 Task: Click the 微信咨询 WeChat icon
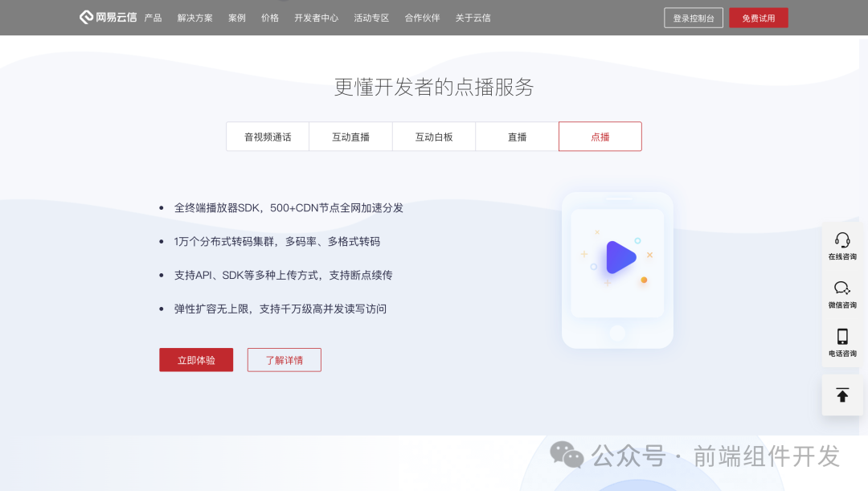[842, 288]
